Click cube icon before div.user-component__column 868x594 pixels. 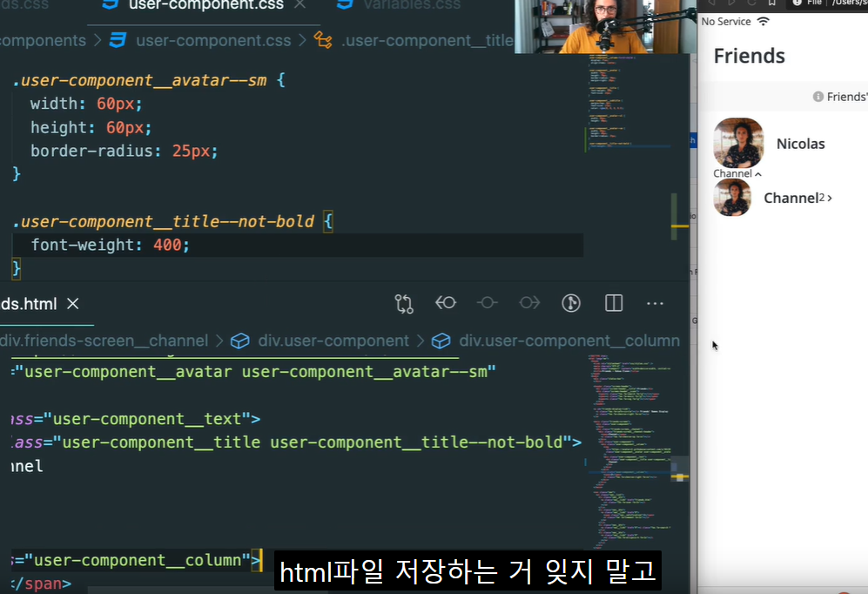pos(441,341)
